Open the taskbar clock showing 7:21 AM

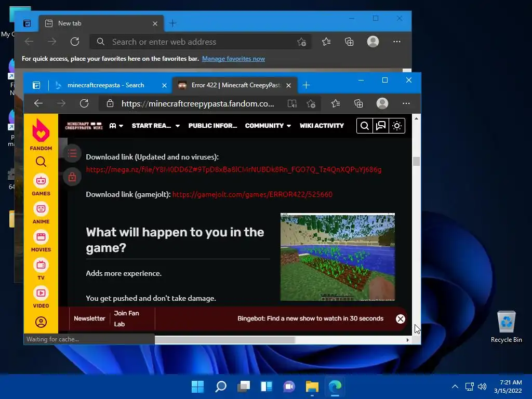(508, 387)
